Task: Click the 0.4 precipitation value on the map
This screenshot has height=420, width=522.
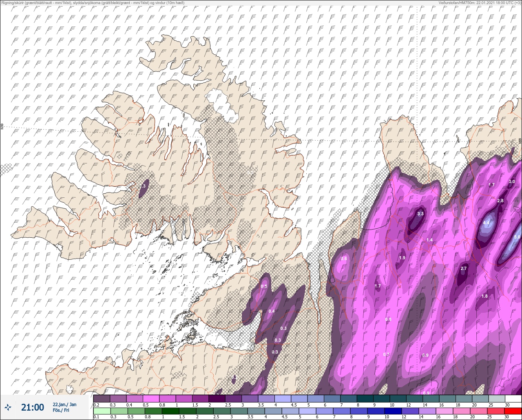Action: pyautogui.click(x=272, y=311)
